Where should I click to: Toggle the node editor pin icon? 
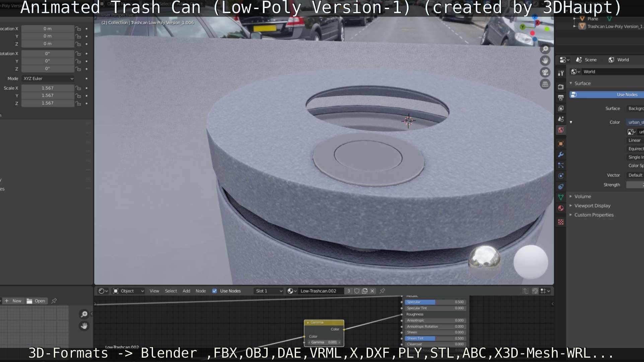click(x=382, y=291)
